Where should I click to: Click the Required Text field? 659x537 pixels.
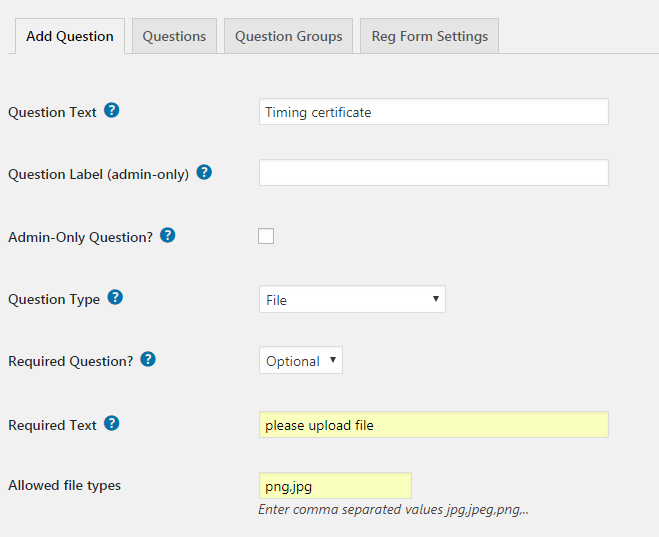[x=433, y=425]
